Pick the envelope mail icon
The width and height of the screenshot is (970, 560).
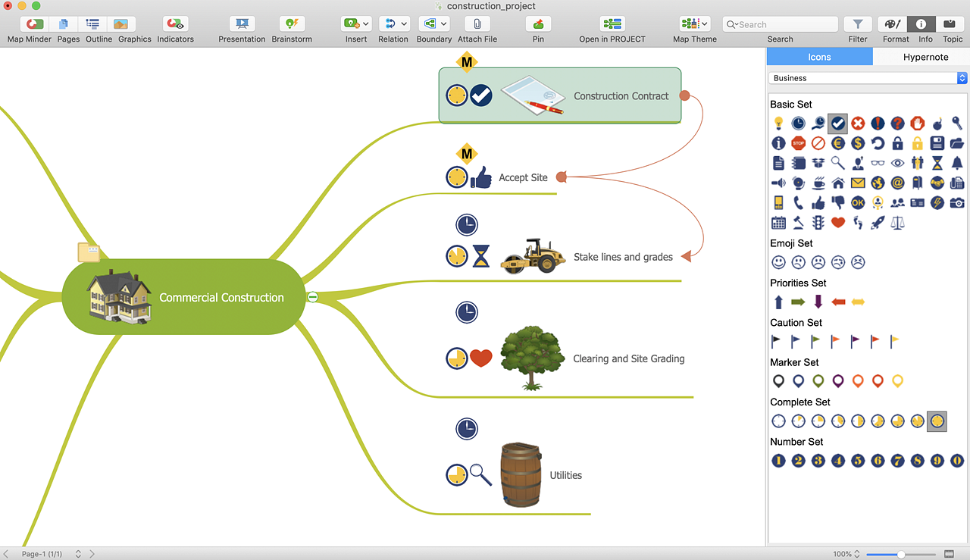pyautogui.click(x=858, y=183)
